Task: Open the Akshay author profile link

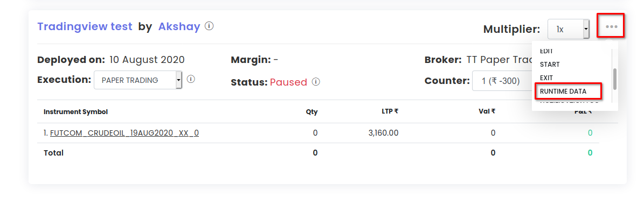Action: point(179,27)
